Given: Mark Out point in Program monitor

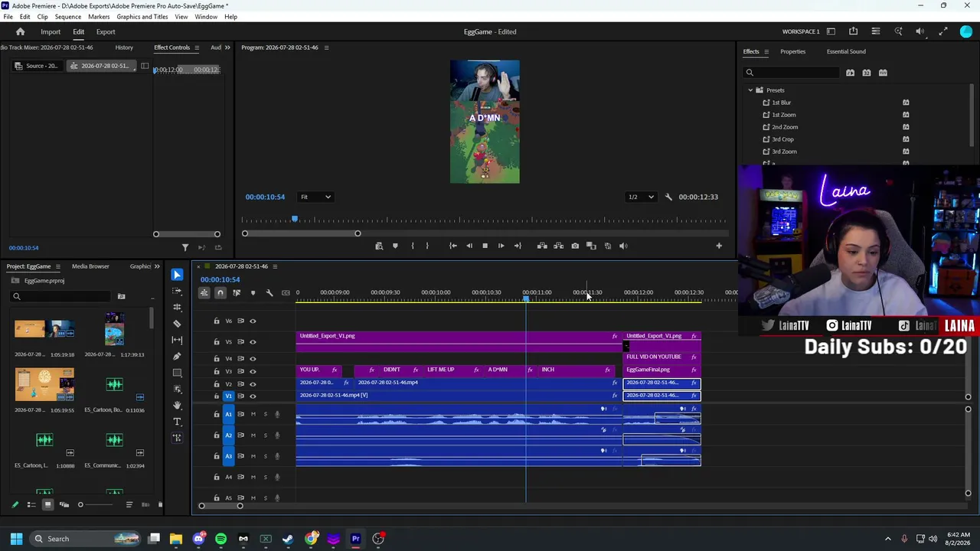Looking at the screenshot, I should (427, 246).
